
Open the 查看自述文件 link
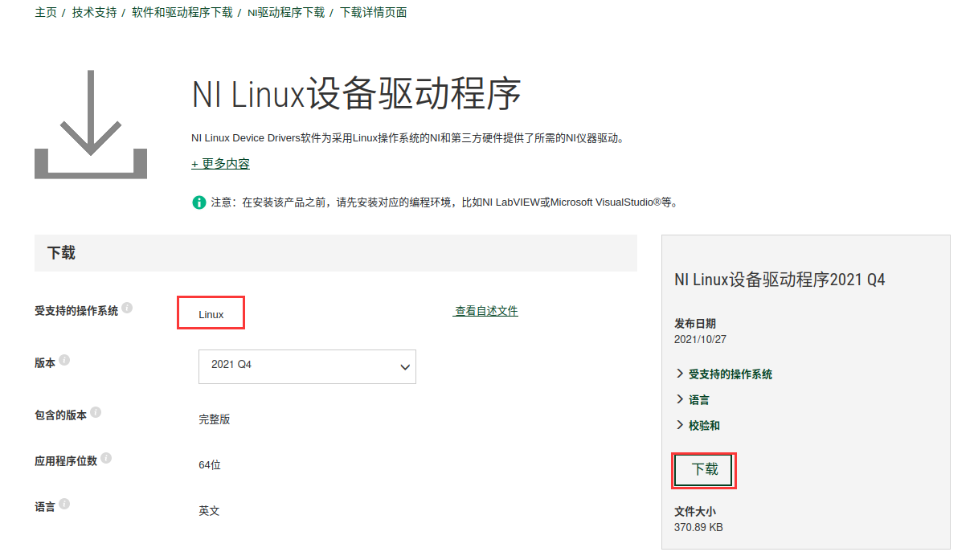(486, 311)
